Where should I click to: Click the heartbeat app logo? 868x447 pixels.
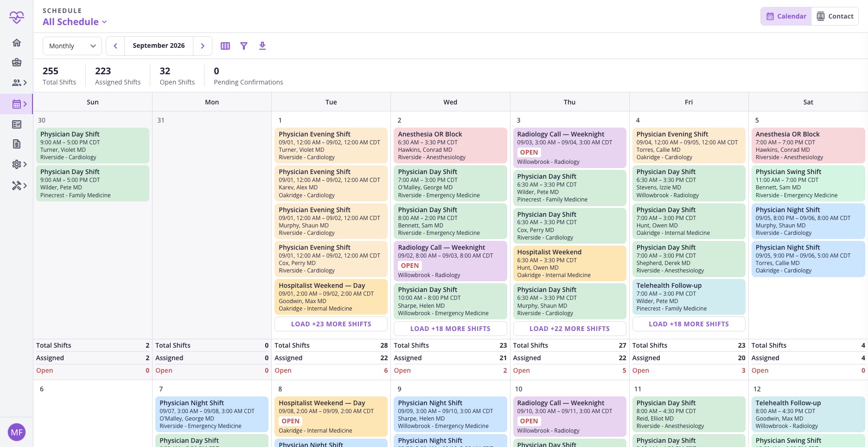(x=17, y=17)
